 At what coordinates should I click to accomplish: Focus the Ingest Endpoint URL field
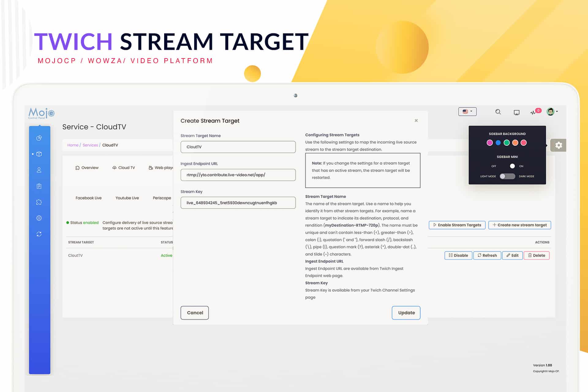tap(238, 175)
